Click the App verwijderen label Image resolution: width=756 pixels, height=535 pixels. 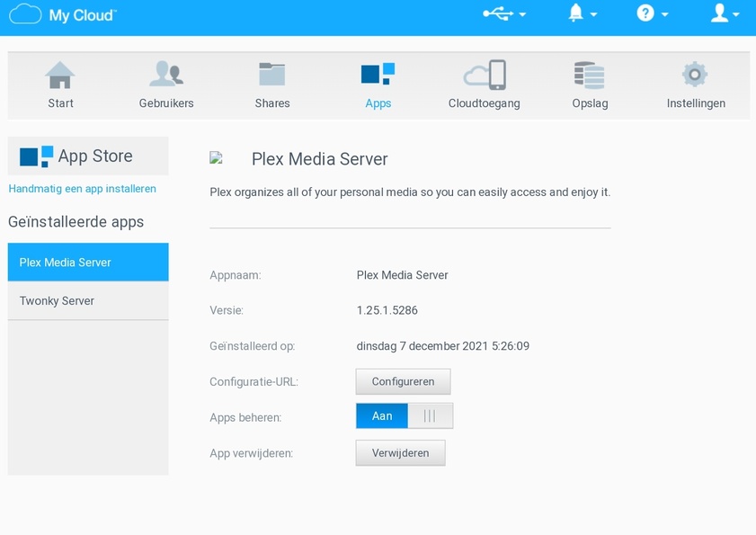click(x=251, y=453)
